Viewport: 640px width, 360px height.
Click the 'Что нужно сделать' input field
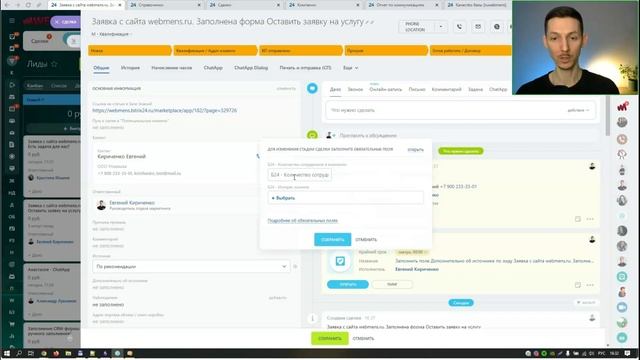pyautogui.click(x=460, y=110)
